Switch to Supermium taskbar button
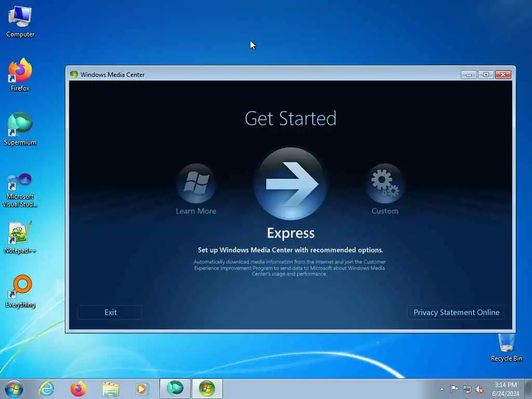 pyautogui.click(x=175, y=389)
